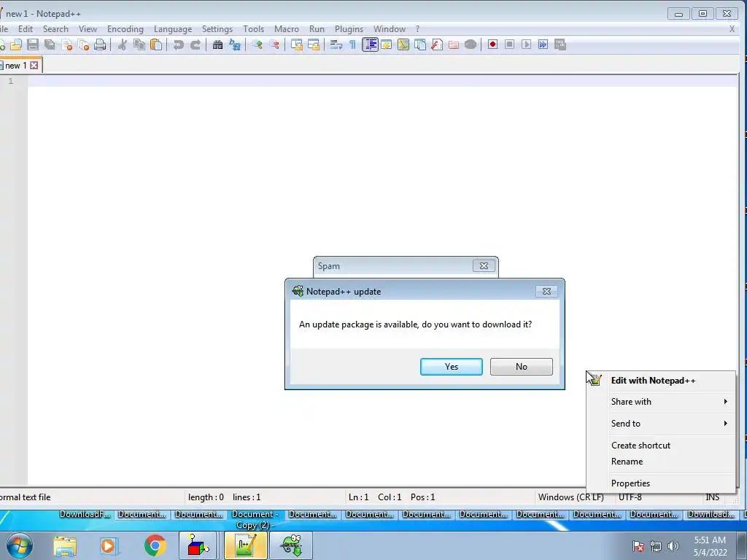The image size is (747, 560).
Task: Click the Windows Start orb
Action: click(x=19, y=545)
